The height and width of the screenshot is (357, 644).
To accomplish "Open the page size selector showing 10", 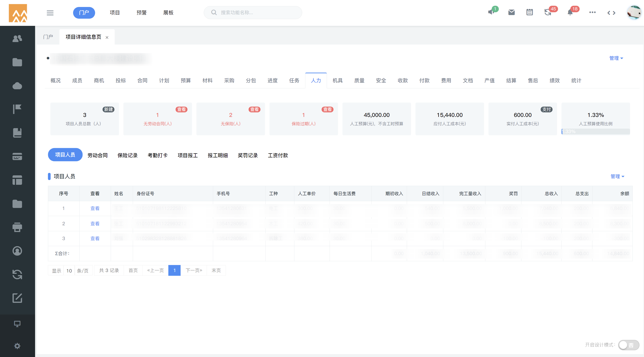I will tap(69, 270).
